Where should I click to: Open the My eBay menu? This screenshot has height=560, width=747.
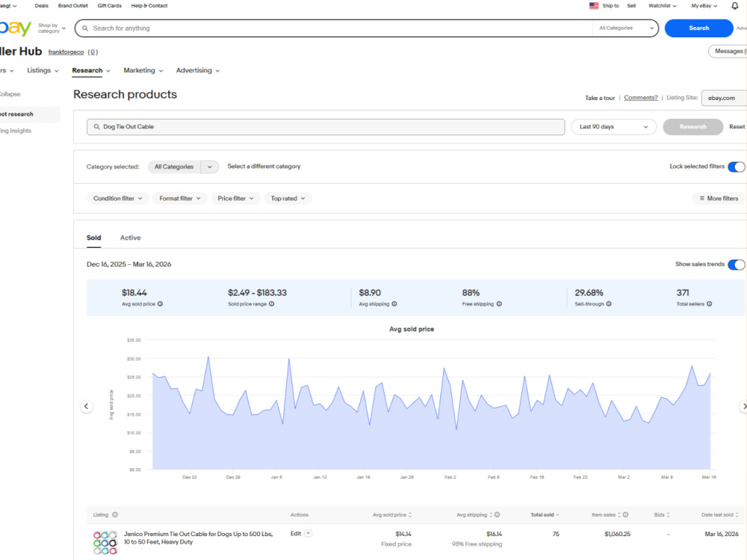704,6
